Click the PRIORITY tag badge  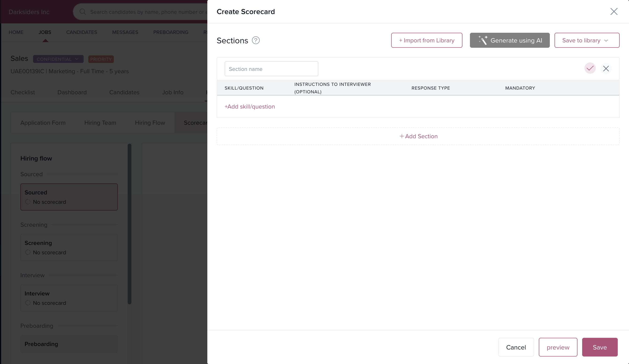101,59
